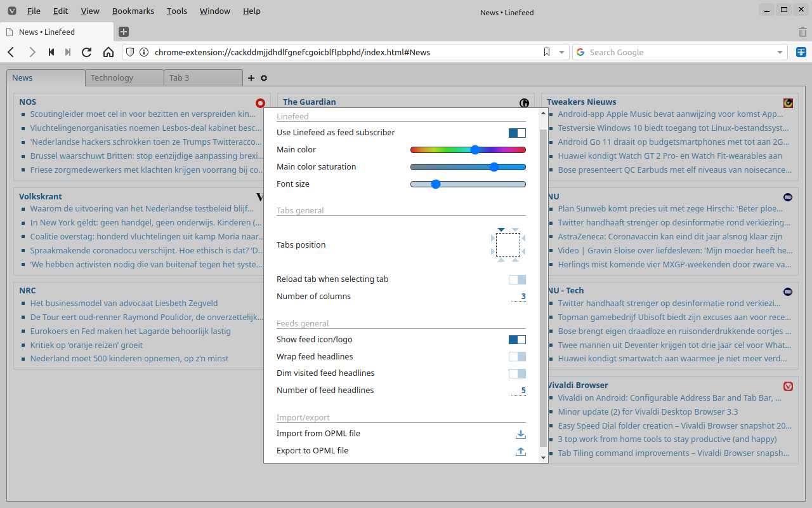Open the Tools menu
The height and width of the screenshot is (508, 812).
tap(177, 11)
